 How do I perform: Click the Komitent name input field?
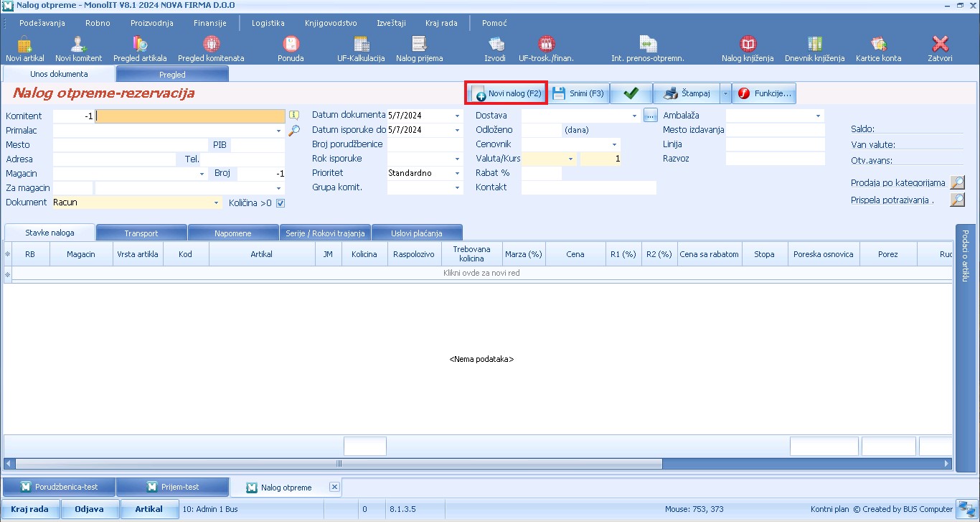pyautogui.click(x=191, y=116)
